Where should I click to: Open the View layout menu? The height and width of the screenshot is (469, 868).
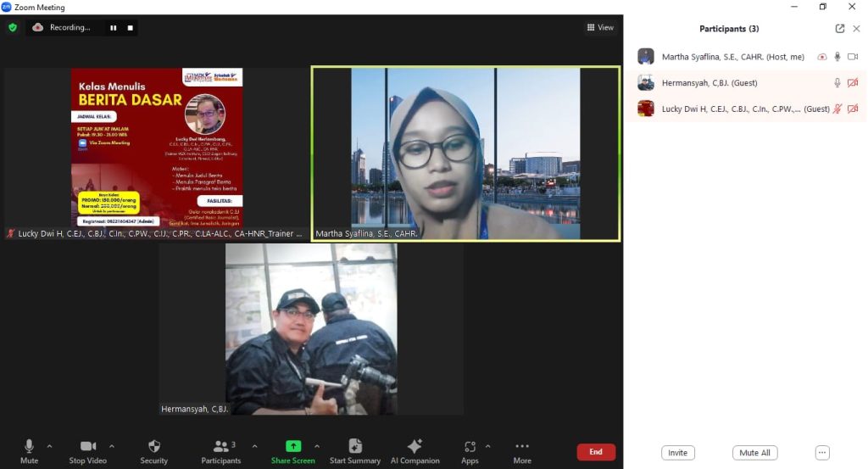(600, 28)
